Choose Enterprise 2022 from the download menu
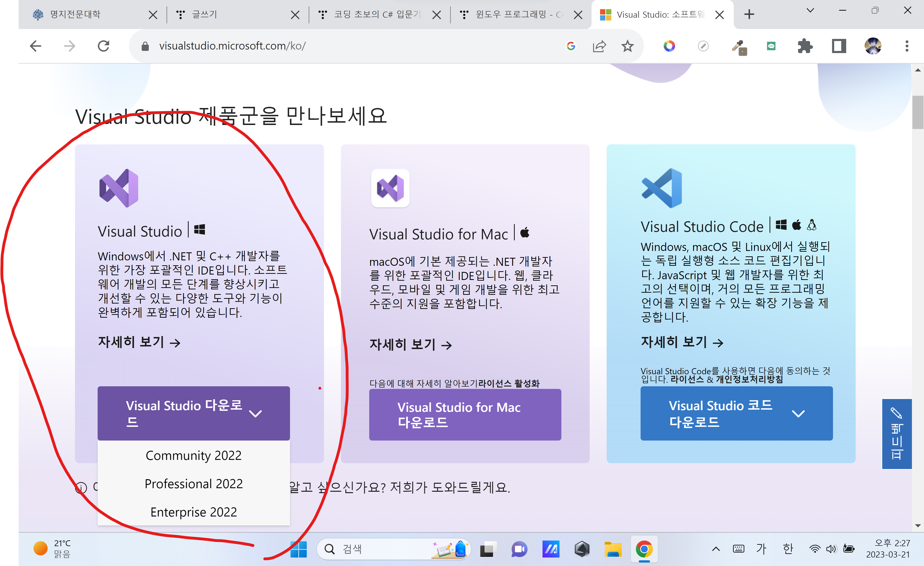This screenshot has width=924, height=566. (x=194, y=512)
